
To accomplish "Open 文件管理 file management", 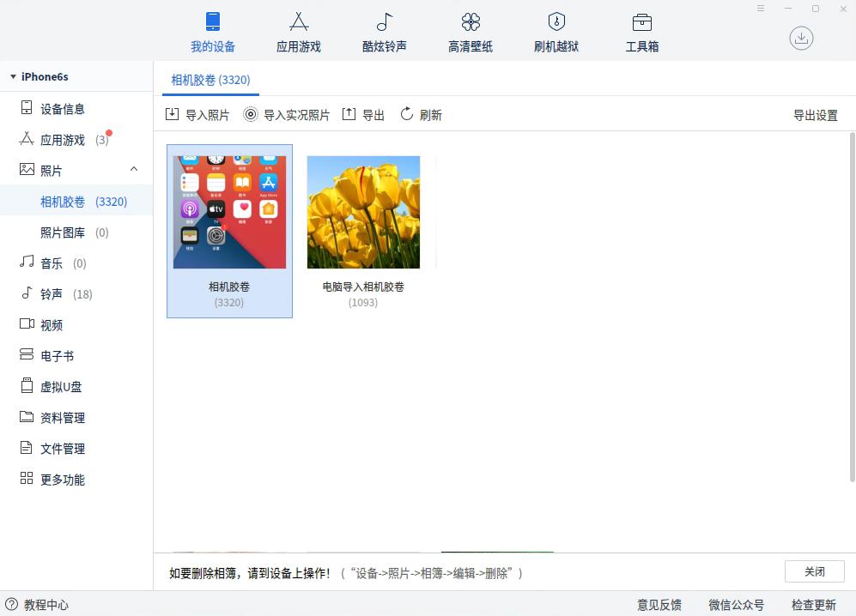I will (61, 449).
